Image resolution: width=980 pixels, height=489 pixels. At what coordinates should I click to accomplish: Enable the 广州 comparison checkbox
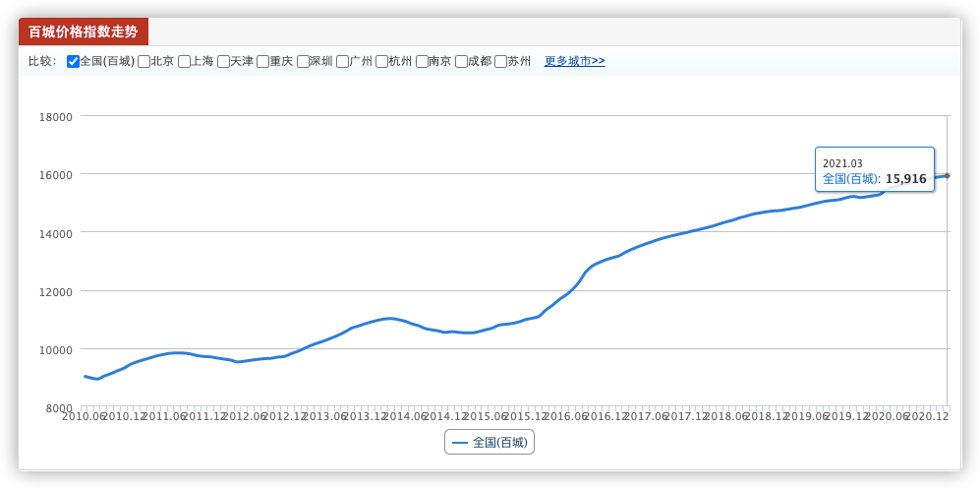(342, 61)
